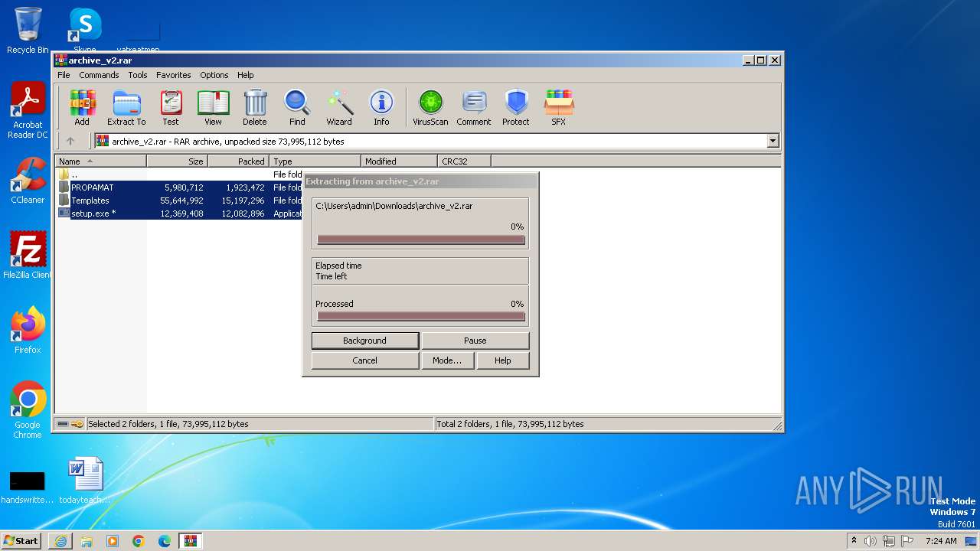Screen dimensions: 980x551
Task: Click the Add toolbar icon
Action: click(82, 107)
